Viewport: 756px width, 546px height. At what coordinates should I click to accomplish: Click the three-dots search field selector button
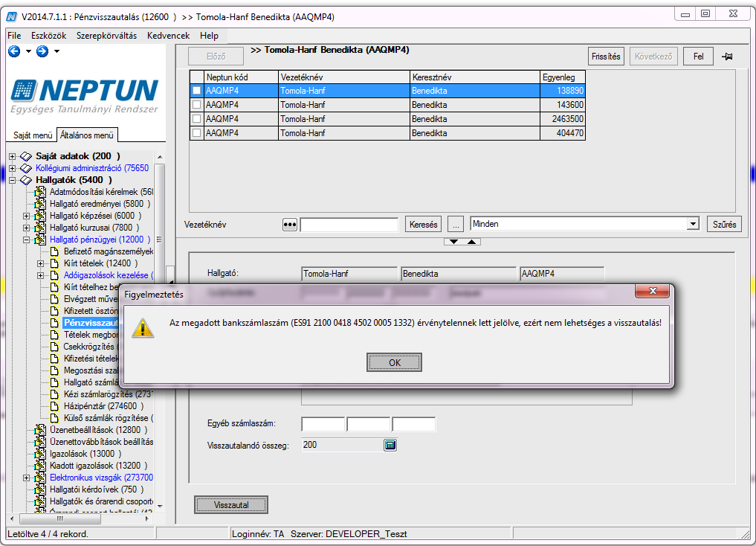coord(289,225)
